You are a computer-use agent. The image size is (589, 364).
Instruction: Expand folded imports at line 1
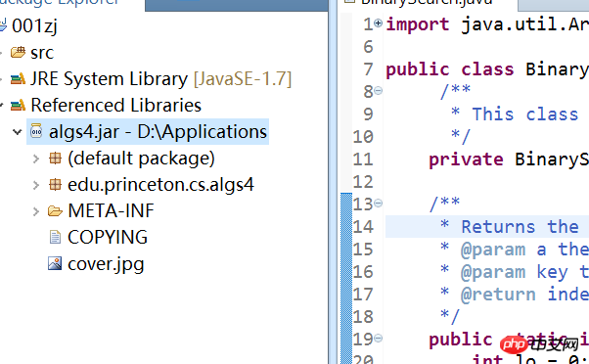pos(379,23)
